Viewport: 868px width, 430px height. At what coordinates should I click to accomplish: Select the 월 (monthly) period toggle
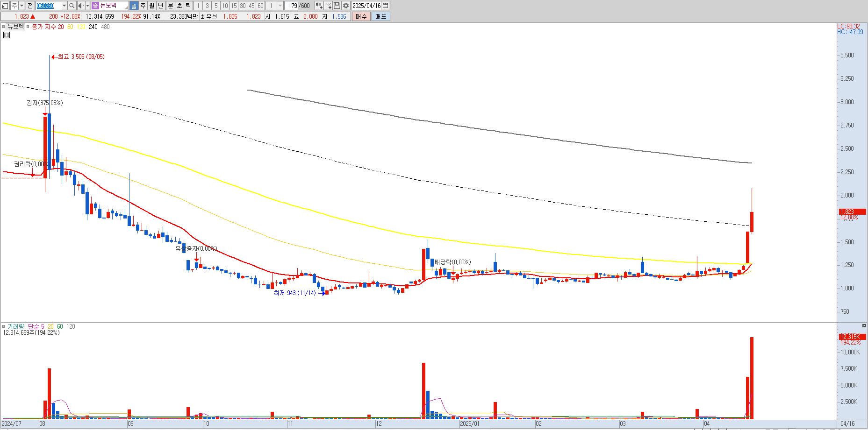[x=152, y=6]
